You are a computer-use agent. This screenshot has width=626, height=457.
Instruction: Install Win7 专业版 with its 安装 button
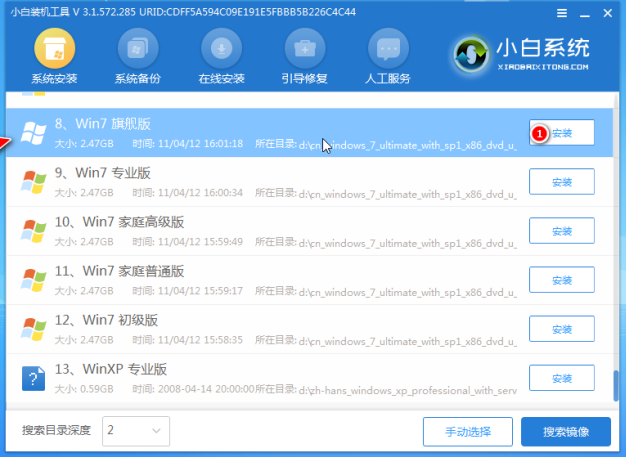pyautogui.click(x=561, y=181)
